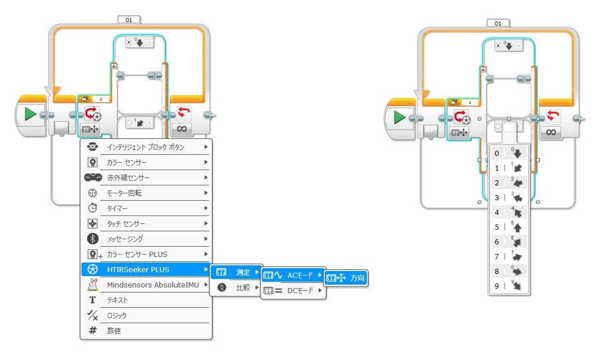Image resolution: width=600 pixels, height=364 pixels.
Task: Edit loop name 01 in left program
Action: click(129, 20)
